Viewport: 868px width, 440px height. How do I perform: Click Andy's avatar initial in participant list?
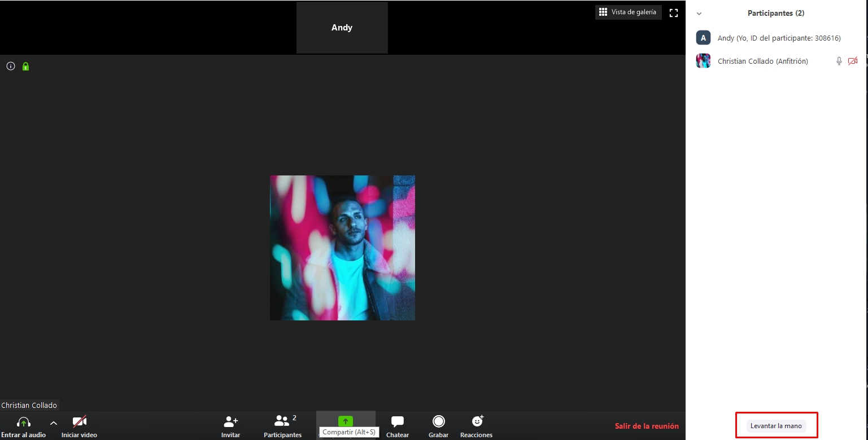point(703,38)
